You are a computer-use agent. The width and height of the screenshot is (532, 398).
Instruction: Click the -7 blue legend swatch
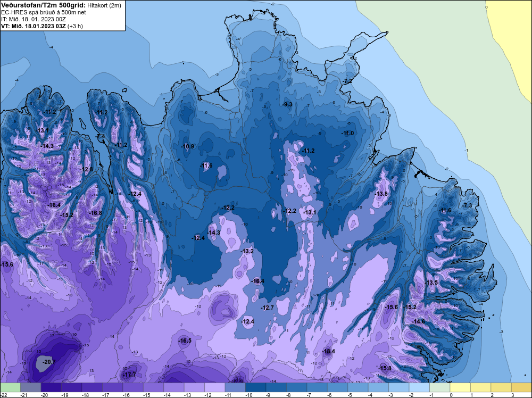[317, 387]
